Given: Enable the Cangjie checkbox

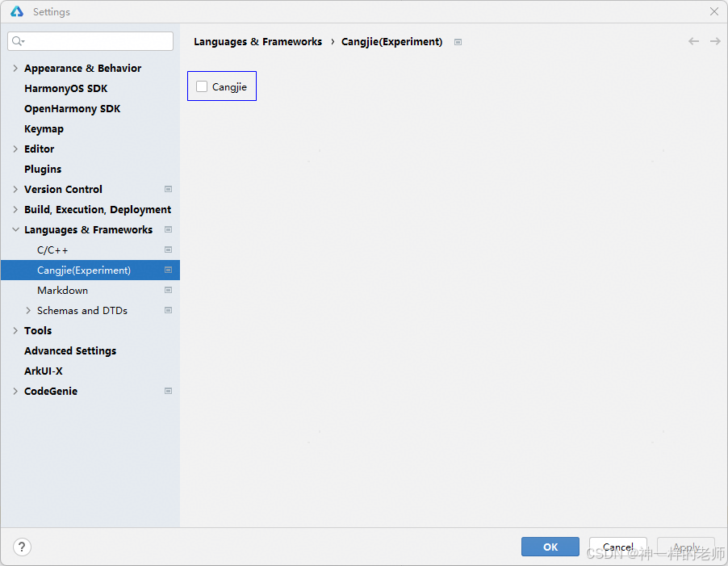Looking at the screenshot, I should pyautogui.click(x=202, y=86).
